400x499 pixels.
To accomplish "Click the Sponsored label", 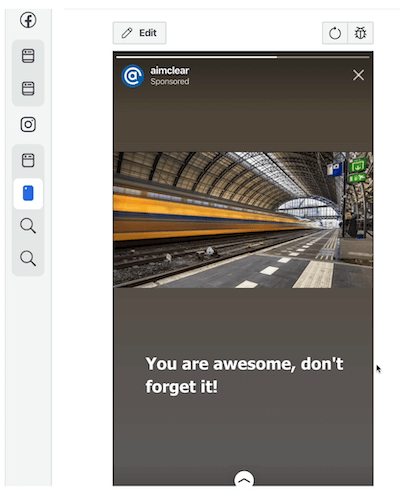I will [x=170, y=82].
